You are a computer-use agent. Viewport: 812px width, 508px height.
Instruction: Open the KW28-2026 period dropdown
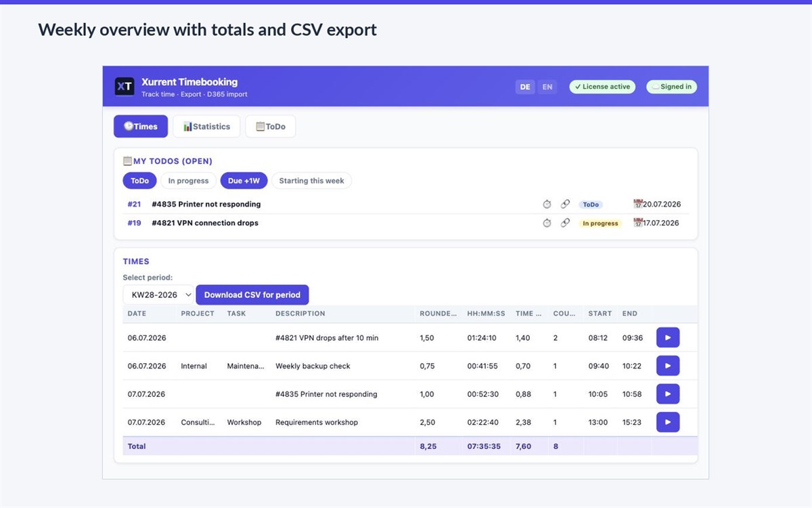click(159, 295)
